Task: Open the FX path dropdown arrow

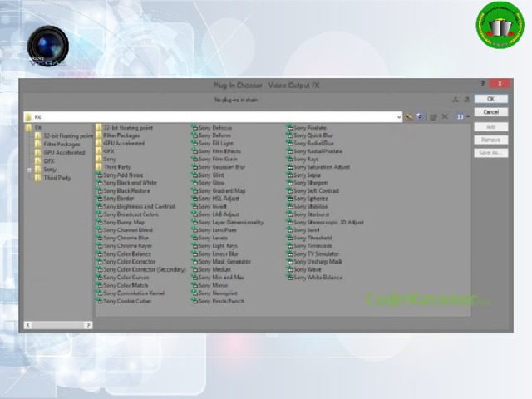Action: pyautogui.click(x=399, y=117)
